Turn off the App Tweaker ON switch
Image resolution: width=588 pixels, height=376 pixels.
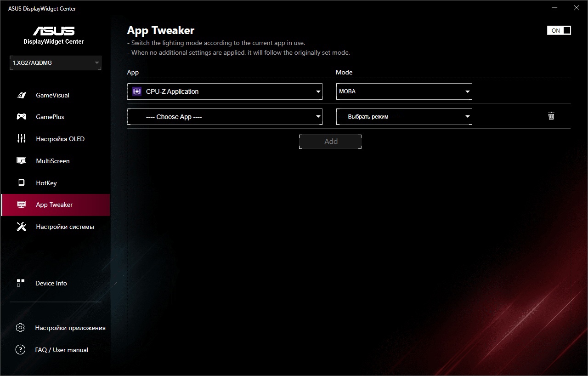click(x=559, y=30)
